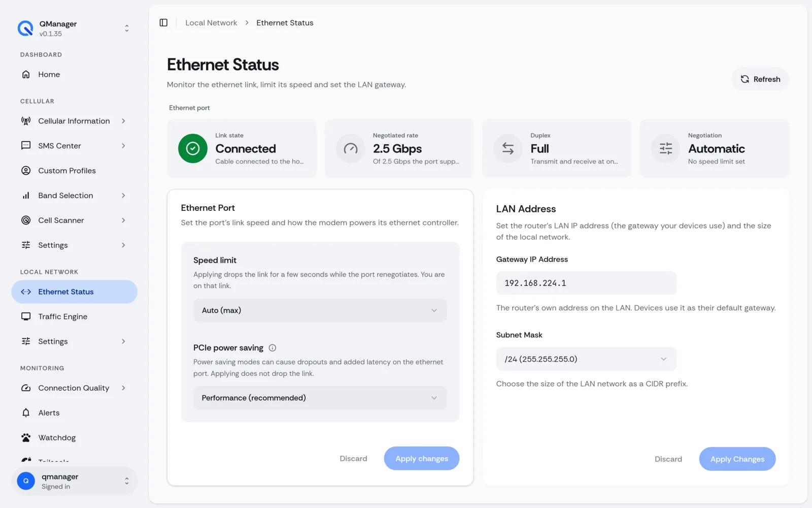Viewport: 812px width, 508px height.
Task: Toggle the sidebar panel icon
Action: [x=163, y=23]
